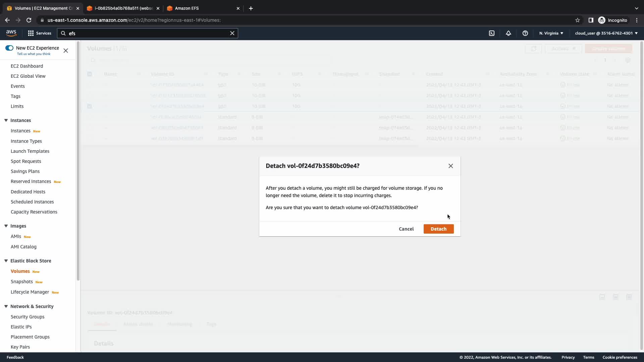Open the notifications bell
The height and width of the screenshot is (362, 644).
click(x=508, y=33)
